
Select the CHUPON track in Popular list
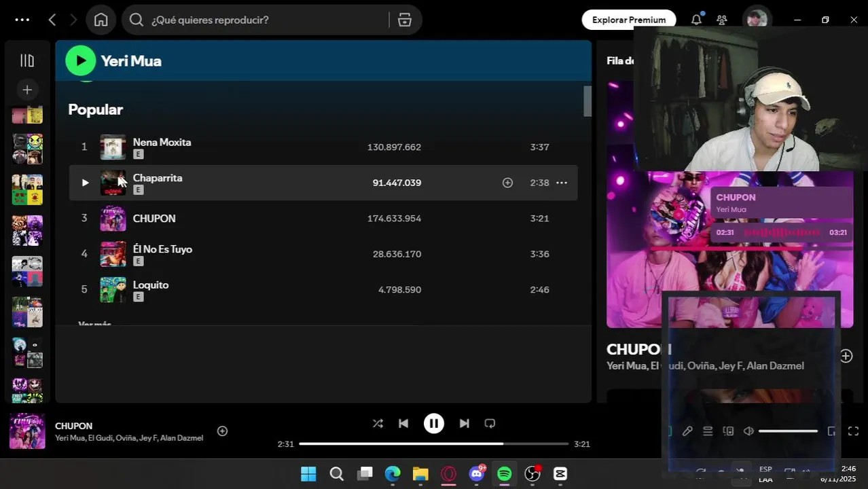click(323, 218)
